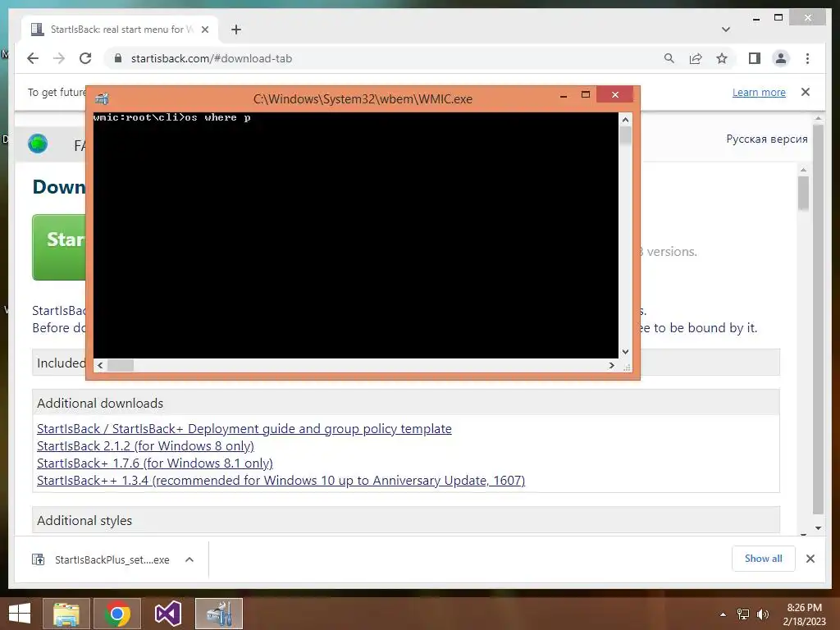This screenshot has height=630, width=840.
Task: Bookmark this tab with star icon
Action: (722, 58)
